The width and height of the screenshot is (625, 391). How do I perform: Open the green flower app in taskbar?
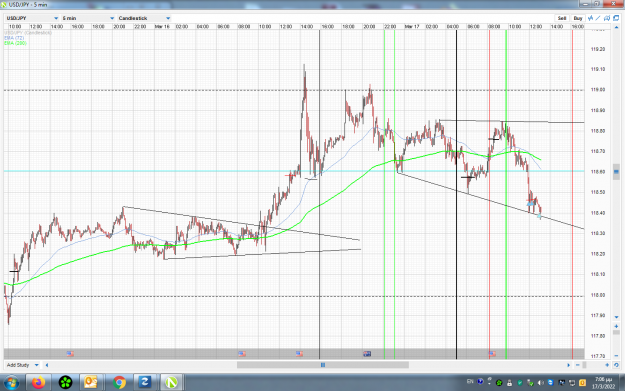(65, 383)
